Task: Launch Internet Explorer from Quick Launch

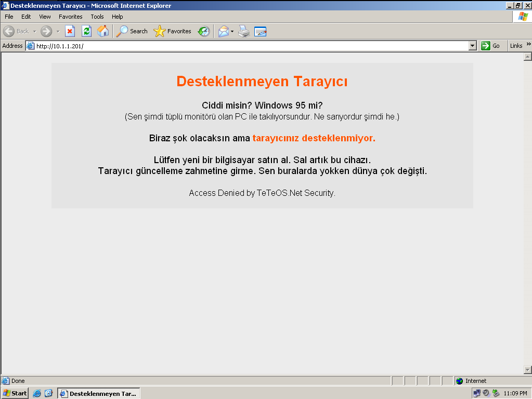Action: coord(36,393)
